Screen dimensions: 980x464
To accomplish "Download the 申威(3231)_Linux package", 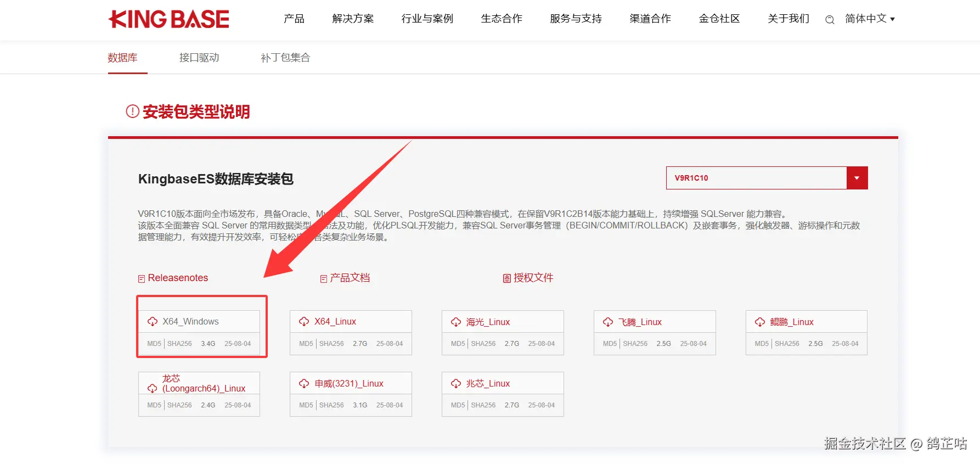I will pos(349,384).
